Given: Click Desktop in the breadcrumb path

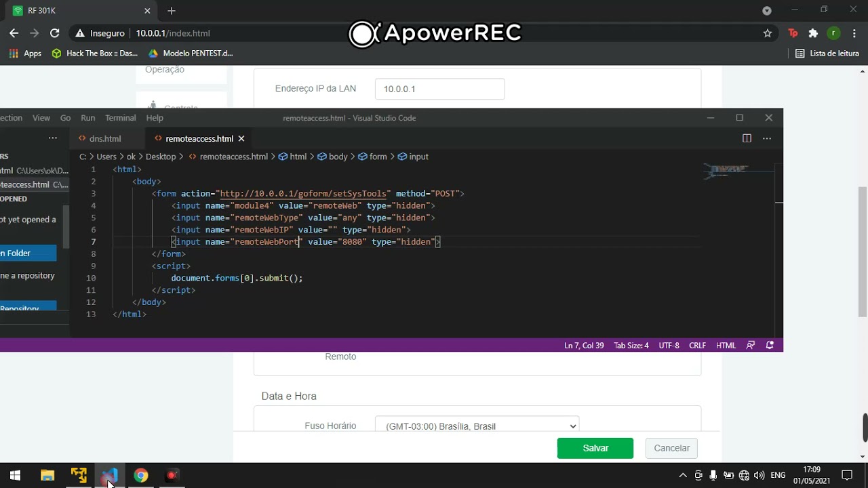Looking at the screenshot, I should [x=160, y=157].
